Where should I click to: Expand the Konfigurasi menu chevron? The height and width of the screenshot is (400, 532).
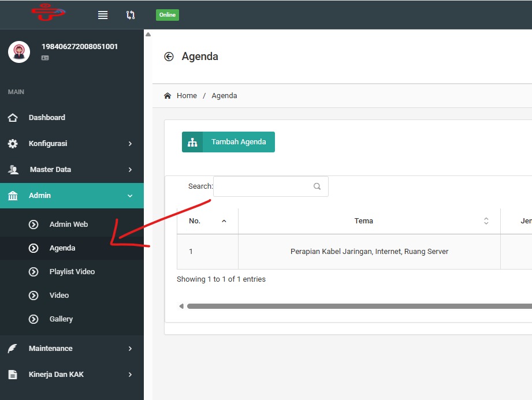pyautogui.click(x=130, y=144)
